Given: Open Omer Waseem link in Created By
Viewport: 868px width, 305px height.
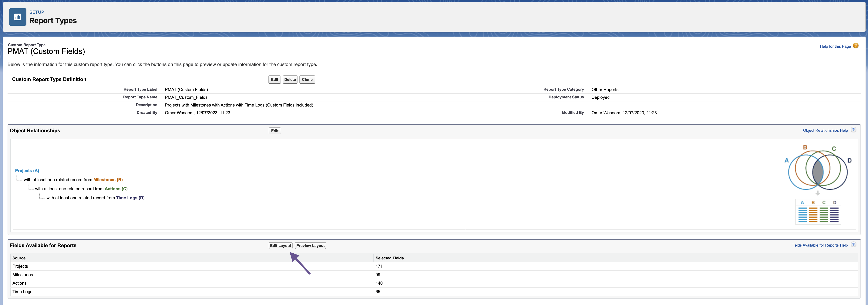Looking at the screenshot, I should click(179, 113).
